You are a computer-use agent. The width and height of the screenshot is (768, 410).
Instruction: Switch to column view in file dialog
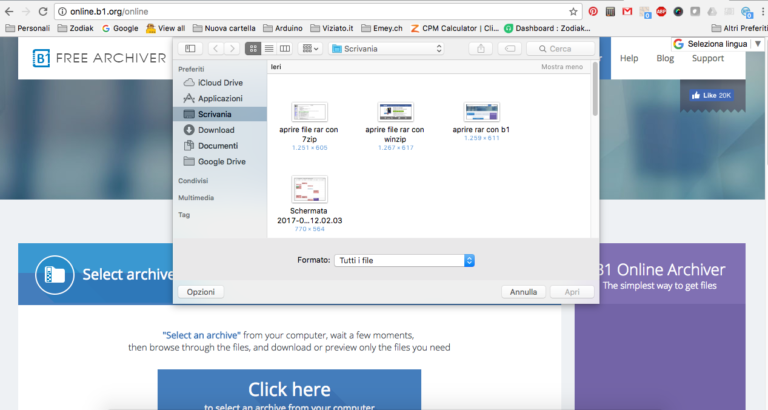(x=285, y=48)
